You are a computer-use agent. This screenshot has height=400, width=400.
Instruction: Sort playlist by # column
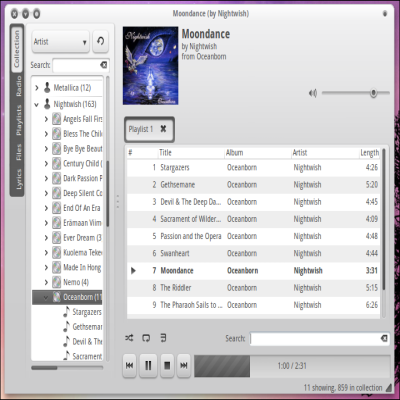(142, 153)
